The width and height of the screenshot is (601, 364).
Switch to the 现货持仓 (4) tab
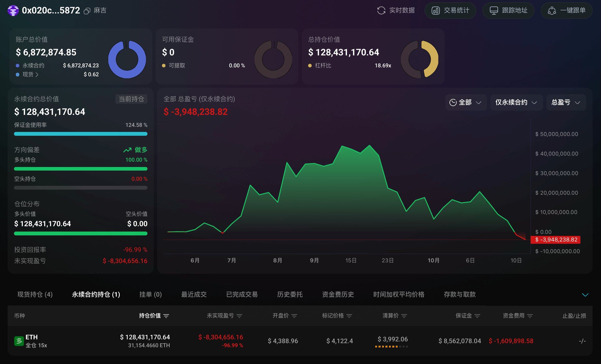35,294
